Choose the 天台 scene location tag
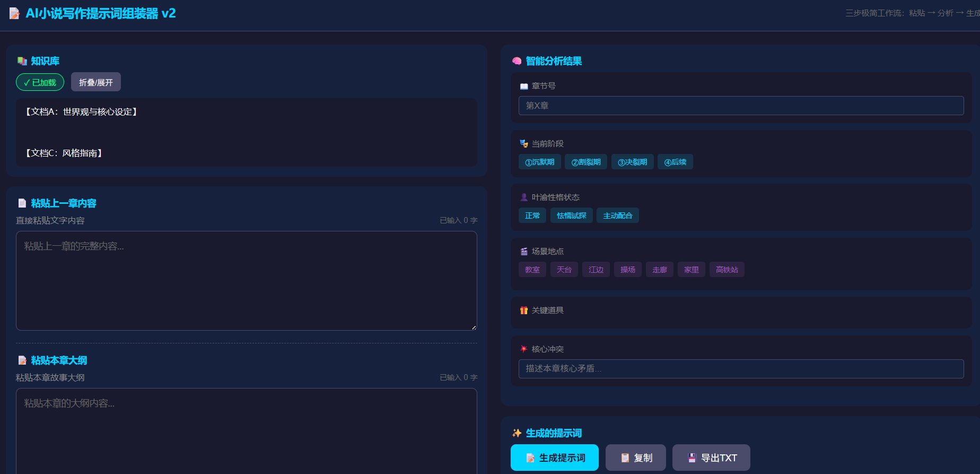 coord(564,270)
